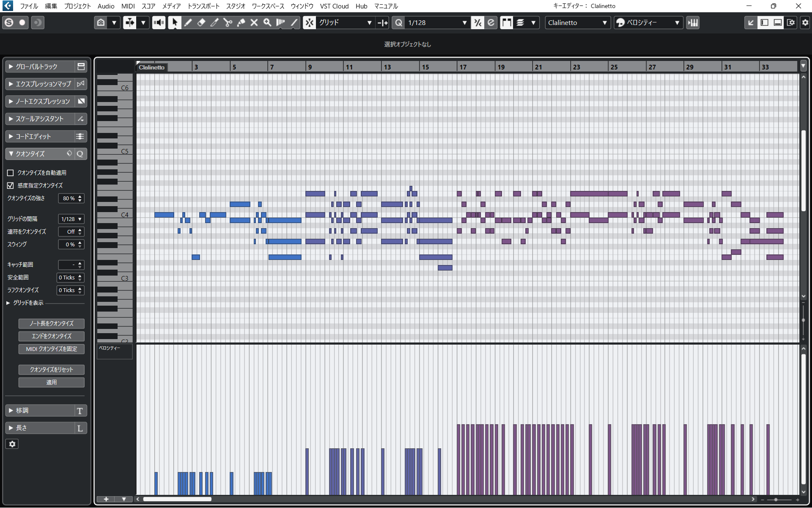Click the スウィング 0 % value field
This screenshot has height=508, width=812.
[x=71, y=244]
